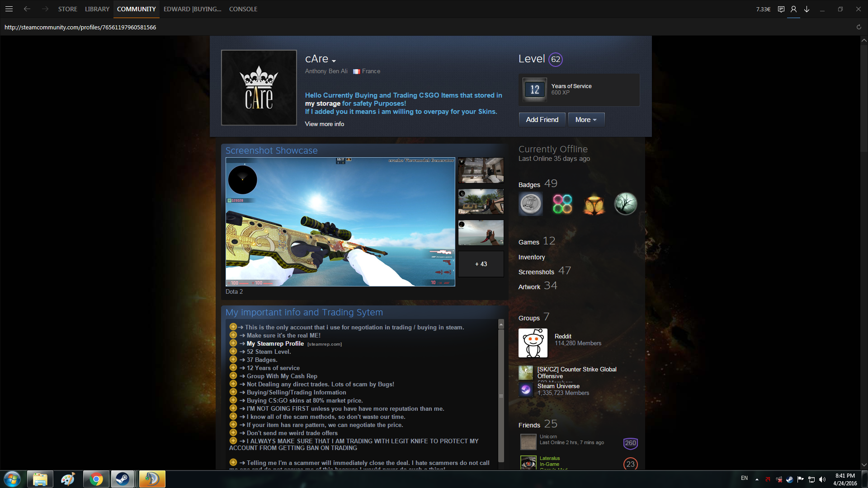Expand View more info
The image size is (868, 488).
tap(324, 124)
